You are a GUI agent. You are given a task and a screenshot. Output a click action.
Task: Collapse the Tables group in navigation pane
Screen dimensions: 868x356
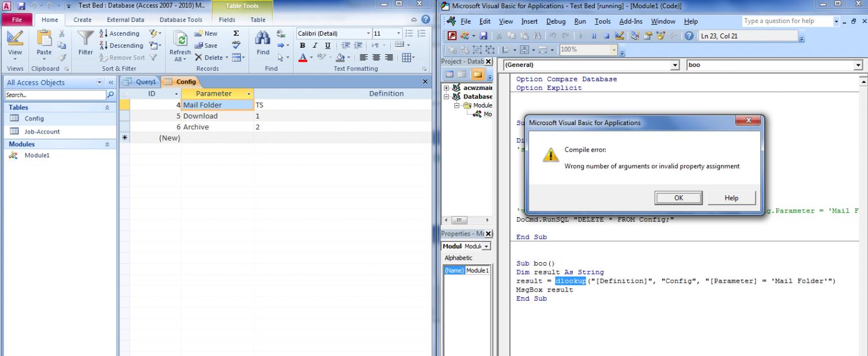(x=106, y=108)
